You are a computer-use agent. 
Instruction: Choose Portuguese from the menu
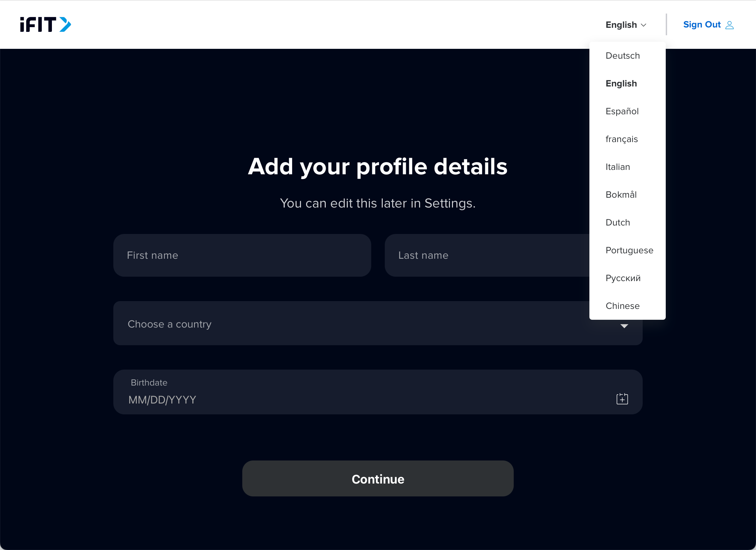pos(629,250)
